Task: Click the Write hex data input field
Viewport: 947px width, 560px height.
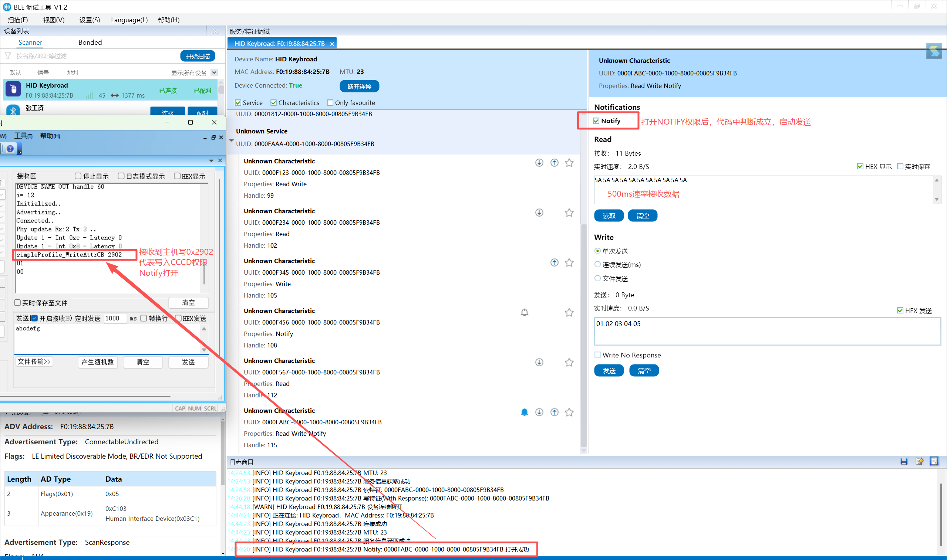Action: pyautogui.click(x=766, y=331)
